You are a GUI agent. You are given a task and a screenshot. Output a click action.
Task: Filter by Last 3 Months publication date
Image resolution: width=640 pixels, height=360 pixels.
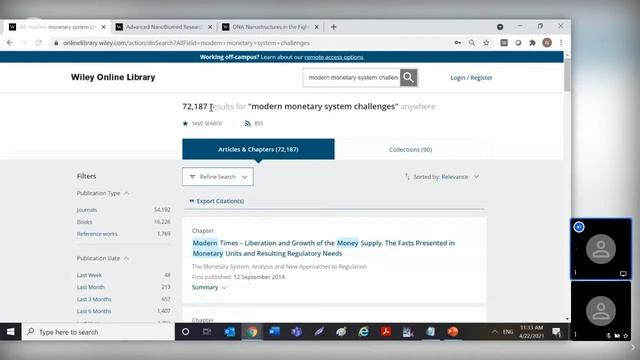point(94,299)
